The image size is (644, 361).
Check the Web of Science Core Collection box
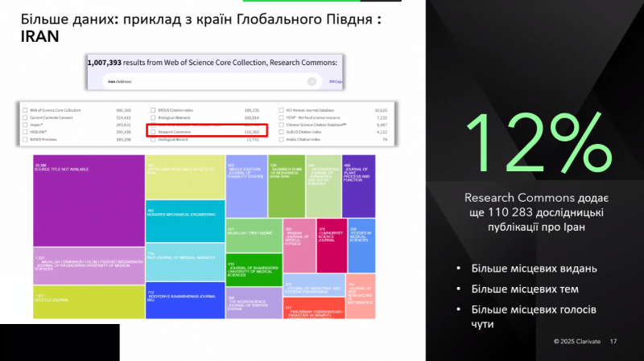click(x=25, y=109)
